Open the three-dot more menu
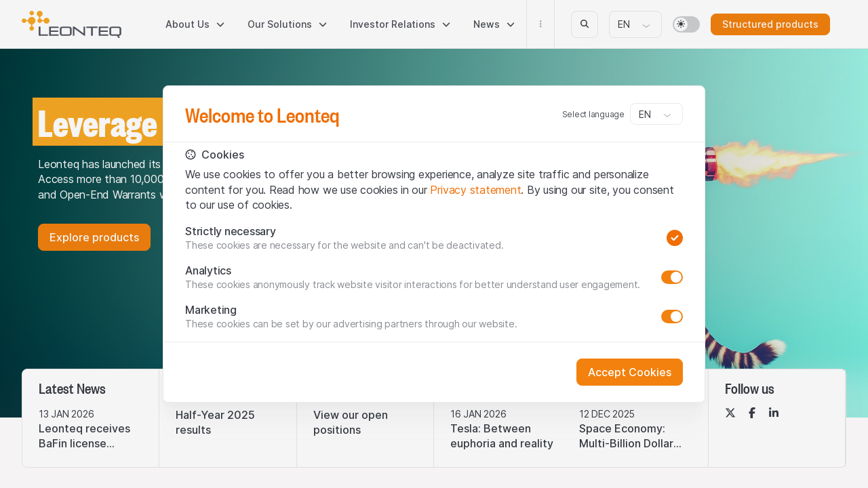Screen dimensions: 868x488 click(x=540, y=24)
